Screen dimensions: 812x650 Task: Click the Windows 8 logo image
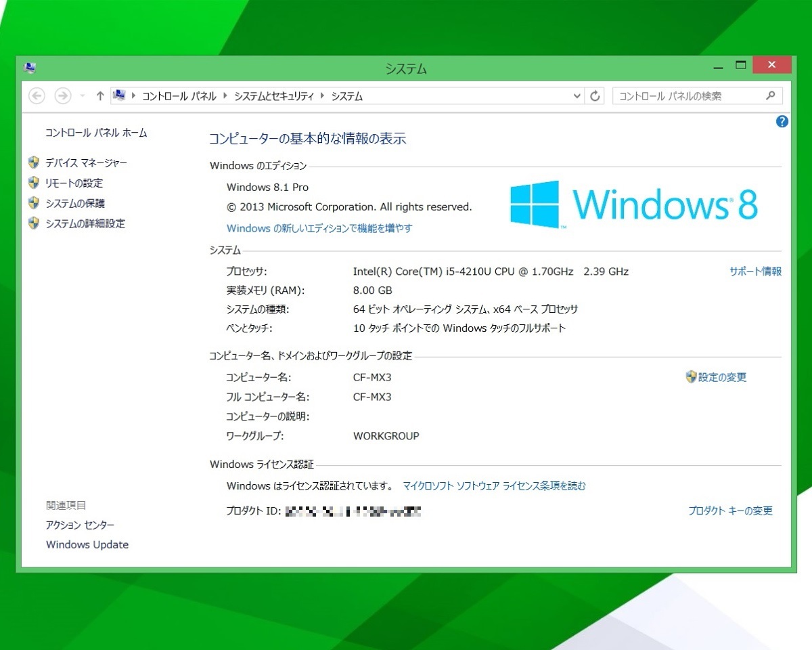coord(634,203)
